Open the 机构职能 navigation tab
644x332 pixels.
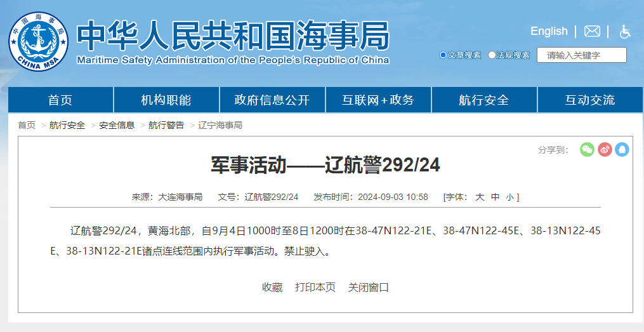pyautogui.click(x=166, y=100)
